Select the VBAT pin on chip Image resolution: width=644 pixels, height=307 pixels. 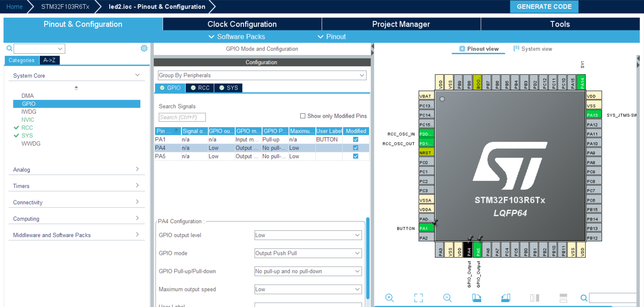(426, 96)
